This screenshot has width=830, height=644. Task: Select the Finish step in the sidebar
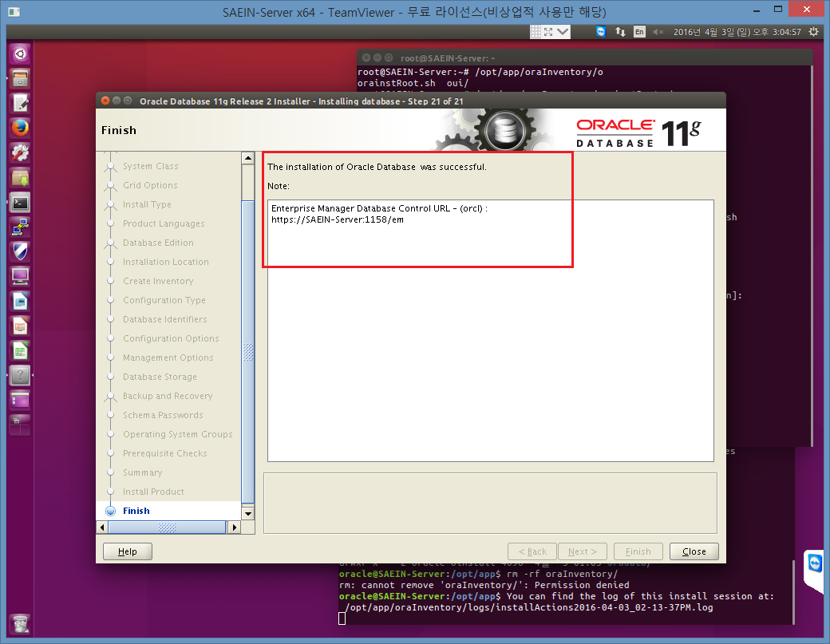pyautogui.click(x=136, y=511)
